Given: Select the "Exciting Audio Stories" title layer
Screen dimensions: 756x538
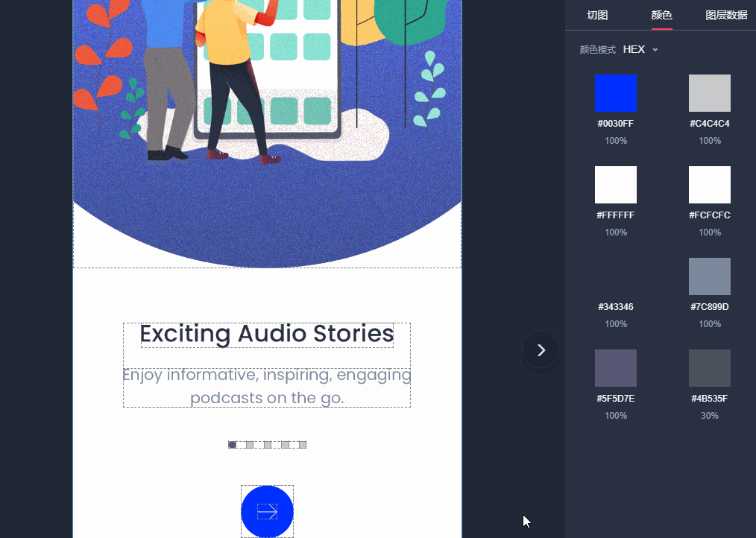Looking at the screenshot, I should tap(267, 335).
